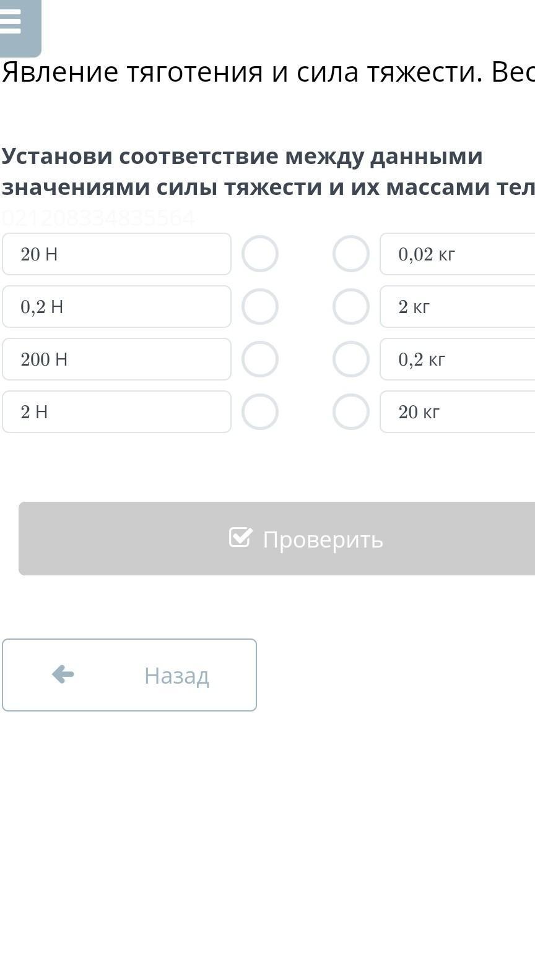Click the 20 кг mass box
The width and height of the screenshot is (535, 980).
click(458, 411)
